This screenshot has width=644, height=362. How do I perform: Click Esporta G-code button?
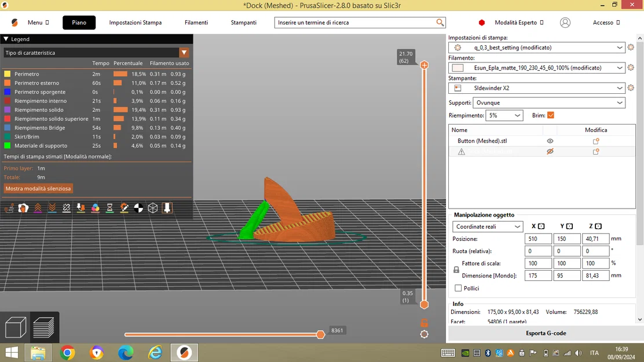546,333
